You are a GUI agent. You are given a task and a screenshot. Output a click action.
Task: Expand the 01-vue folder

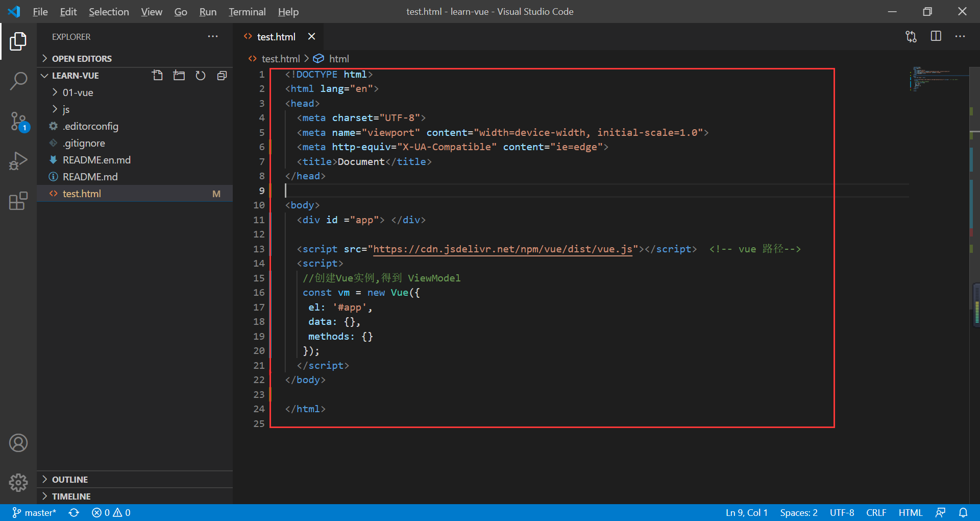pyautogui.click(x=78, y=92)
